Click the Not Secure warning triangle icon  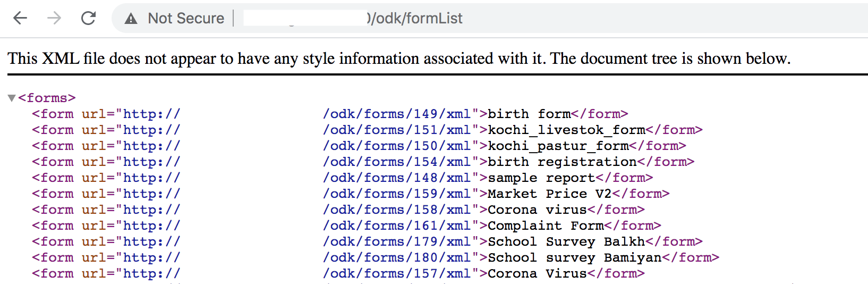point(131,19)
